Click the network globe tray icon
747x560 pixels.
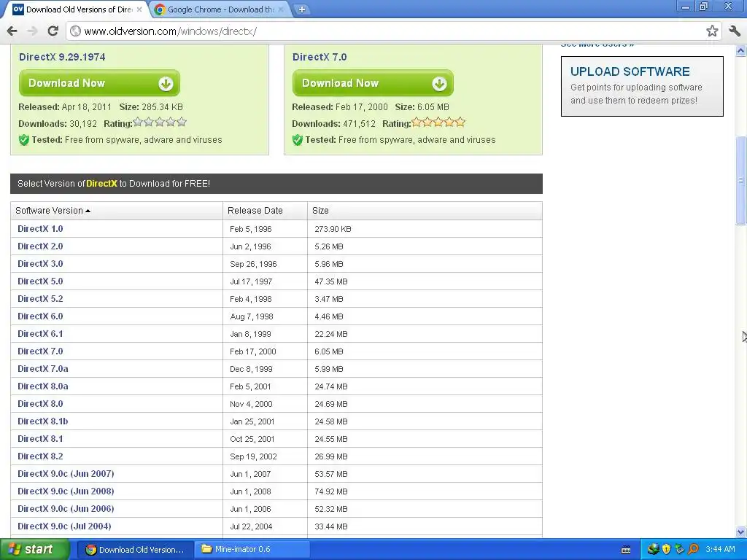(653, 550)
